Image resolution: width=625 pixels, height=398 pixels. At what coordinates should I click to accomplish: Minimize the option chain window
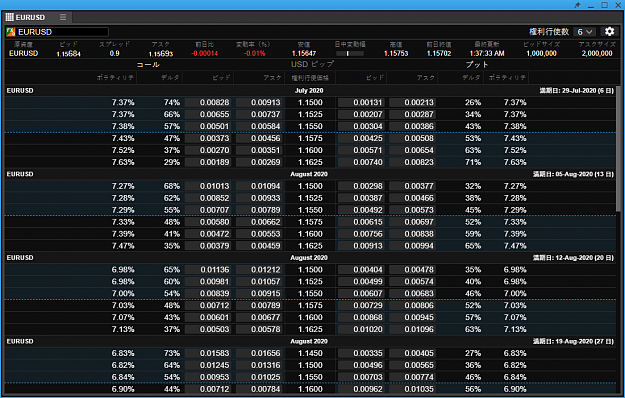pyautogui.click(x=591, y=6)
